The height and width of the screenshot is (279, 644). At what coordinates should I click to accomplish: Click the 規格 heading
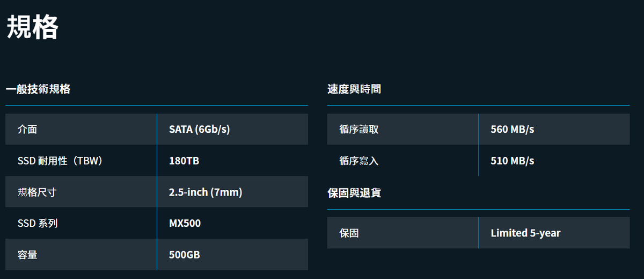pyautogui.click(x=33, y=27)
